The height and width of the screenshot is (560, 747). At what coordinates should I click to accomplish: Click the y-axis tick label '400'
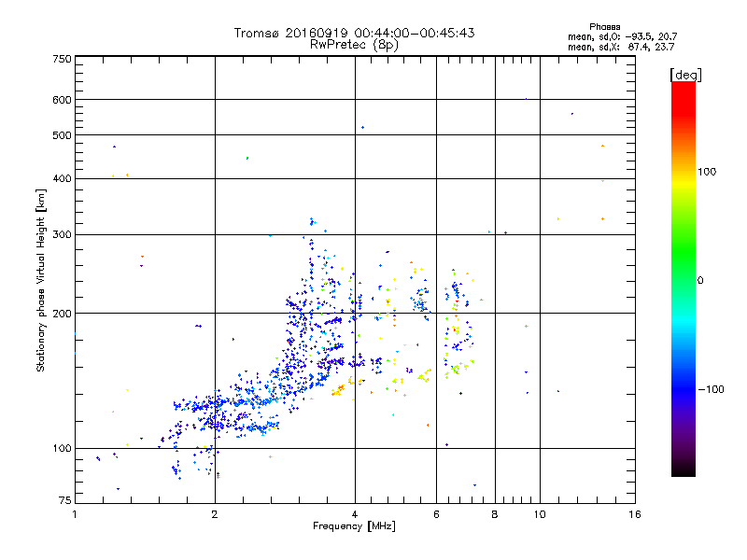point(62,179)
